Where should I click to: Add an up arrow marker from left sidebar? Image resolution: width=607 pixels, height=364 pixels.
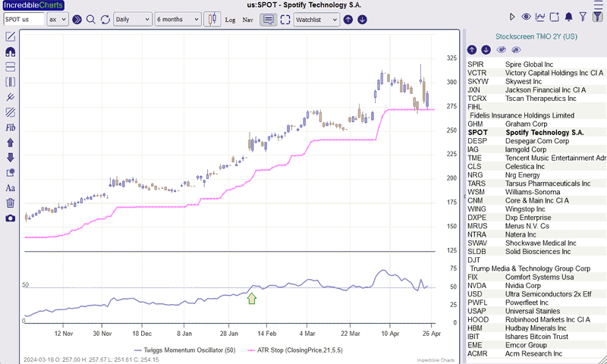11,143
